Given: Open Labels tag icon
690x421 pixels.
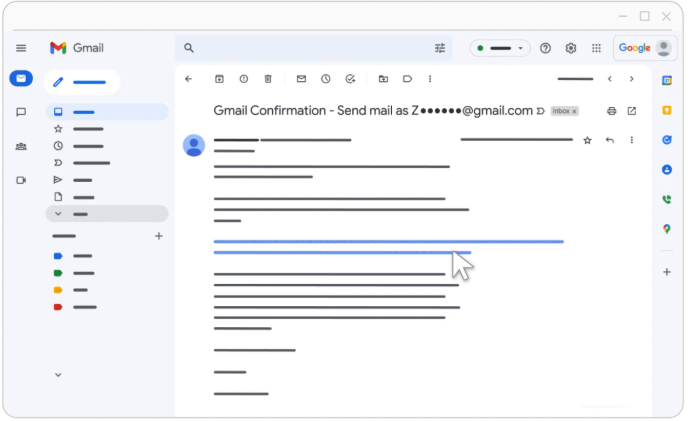Looking at the screenshot, I should [x=407, y=79].
